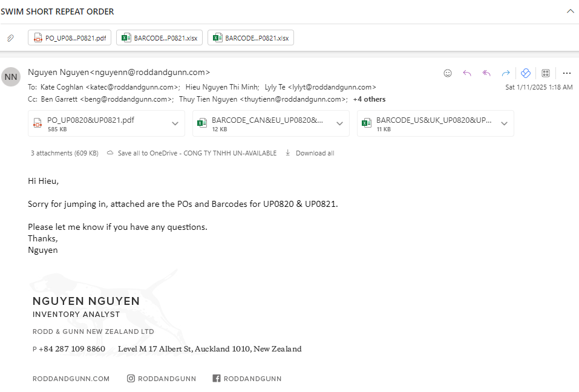Click the Facebook icon in signature

point(217,378)
